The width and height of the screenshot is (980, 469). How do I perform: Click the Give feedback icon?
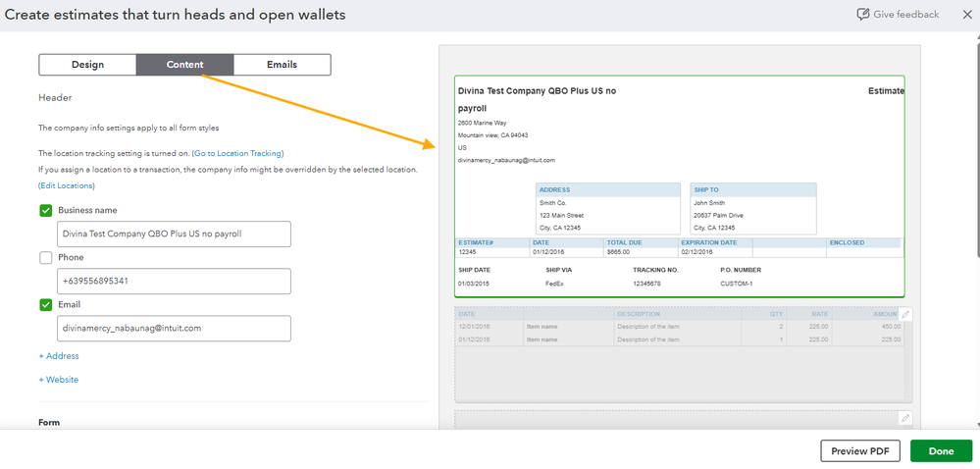tap(862, 15)
